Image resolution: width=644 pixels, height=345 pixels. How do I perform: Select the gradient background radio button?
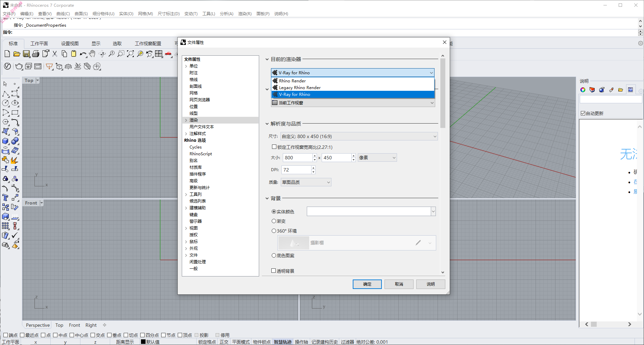pyautogui.click(x=274, y=221)
